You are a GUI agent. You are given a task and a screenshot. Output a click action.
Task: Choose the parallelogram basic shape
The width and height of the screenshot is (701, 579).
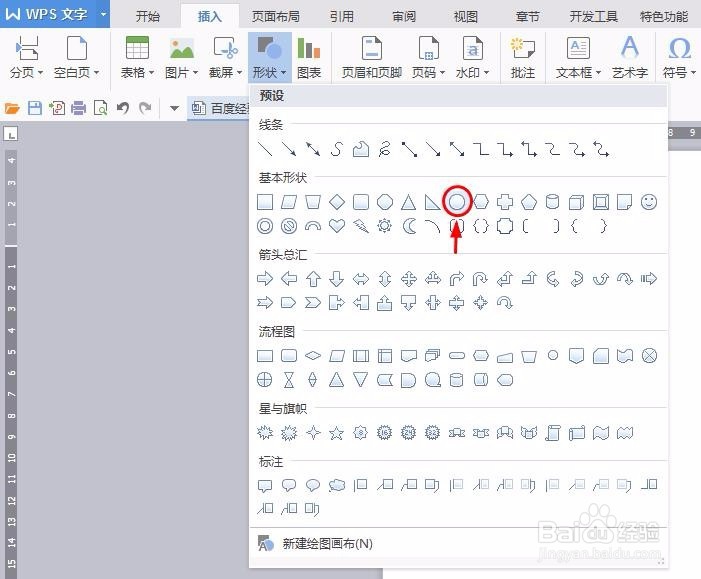[x=289, y=202]
